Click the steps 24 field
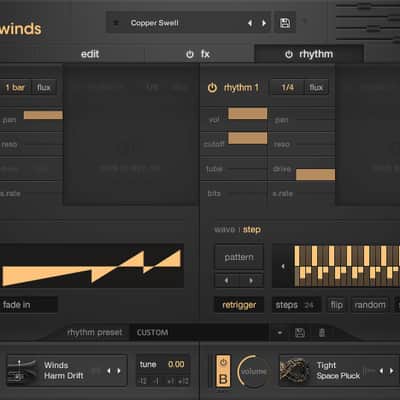The image size is (400, 400). click(x=296, y=305)
